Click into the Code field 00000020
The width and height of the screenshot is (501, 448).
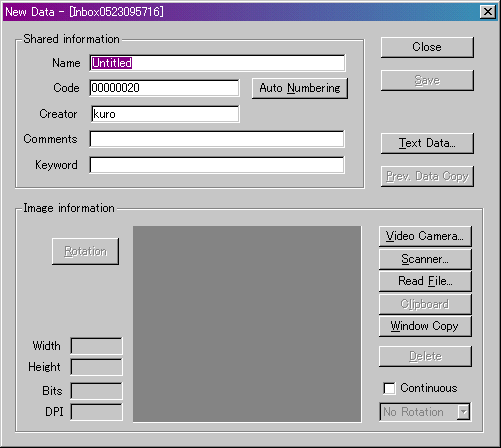point(164,88)
